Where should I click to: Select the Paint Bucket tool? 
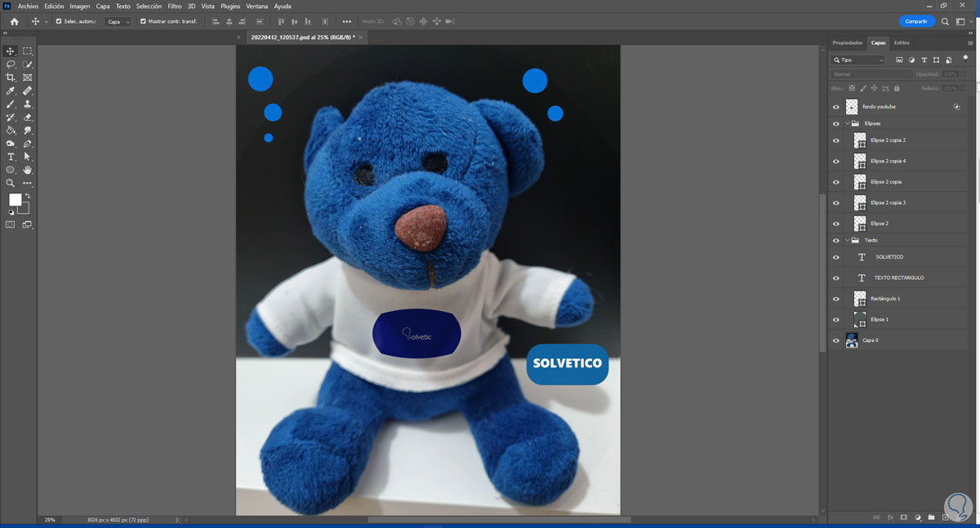click(x=11, y=130)
